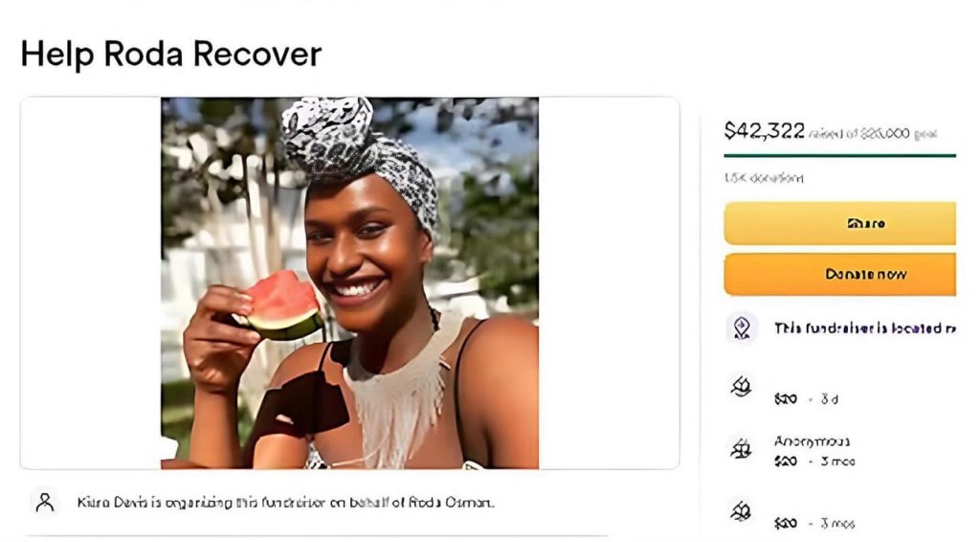Click $20 3 mos under Anonymous
The height and width of the screenshot is (542, 980).
pos(813,462)
